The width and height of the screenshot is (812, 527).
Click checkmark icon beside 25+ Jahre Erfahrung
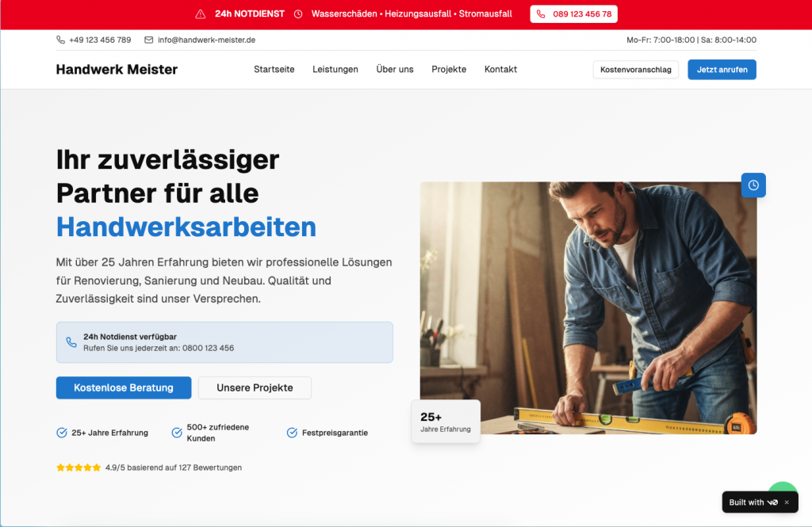[x=62, y=433]
